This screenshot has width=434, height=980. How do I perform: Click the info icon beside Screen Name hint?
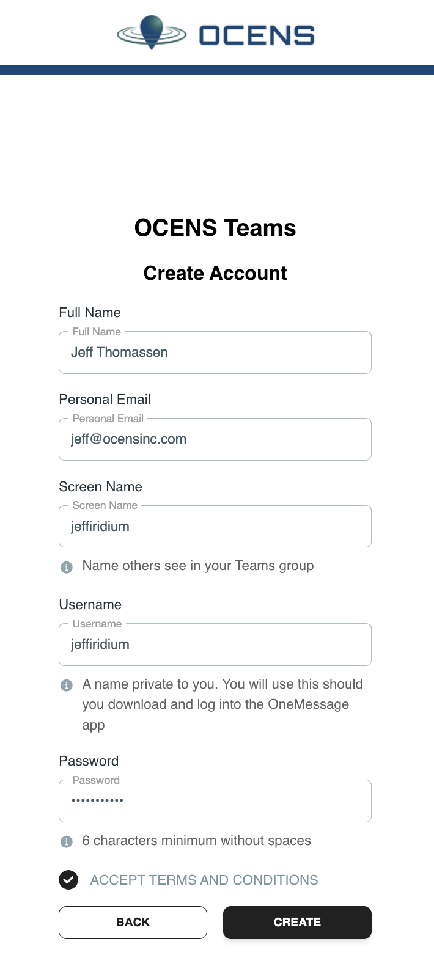click(67, 567)
